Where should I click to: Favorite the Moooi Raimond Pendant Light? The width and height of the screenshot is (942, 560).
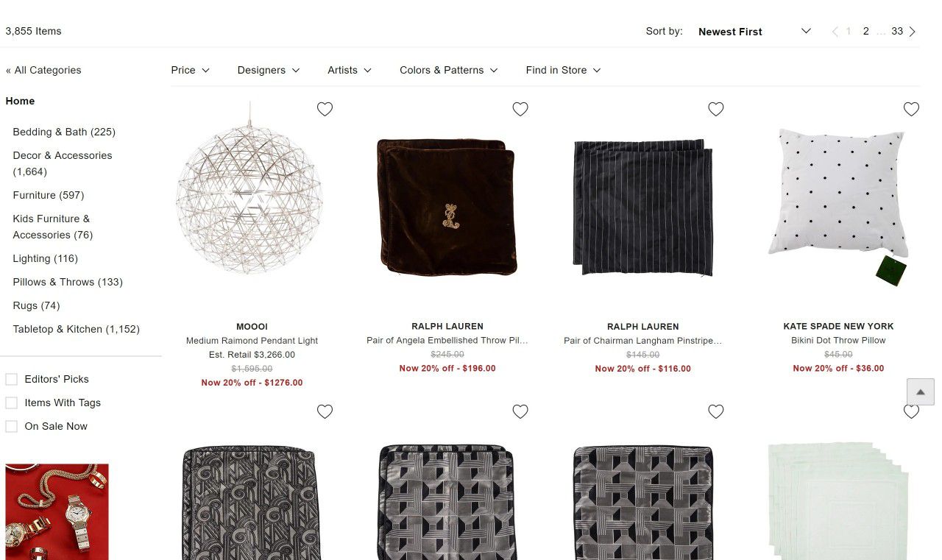click(325, 109)
